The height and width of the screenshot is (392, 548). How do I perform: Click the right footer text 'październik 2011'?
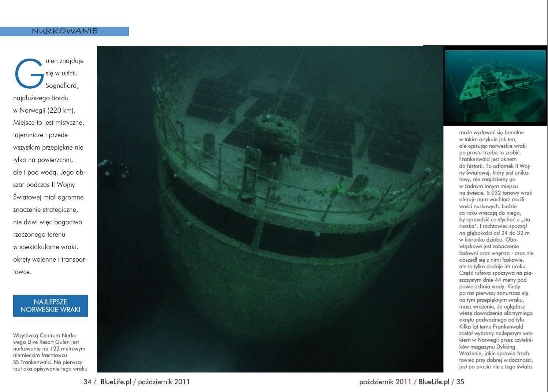(x=385, y=382)
